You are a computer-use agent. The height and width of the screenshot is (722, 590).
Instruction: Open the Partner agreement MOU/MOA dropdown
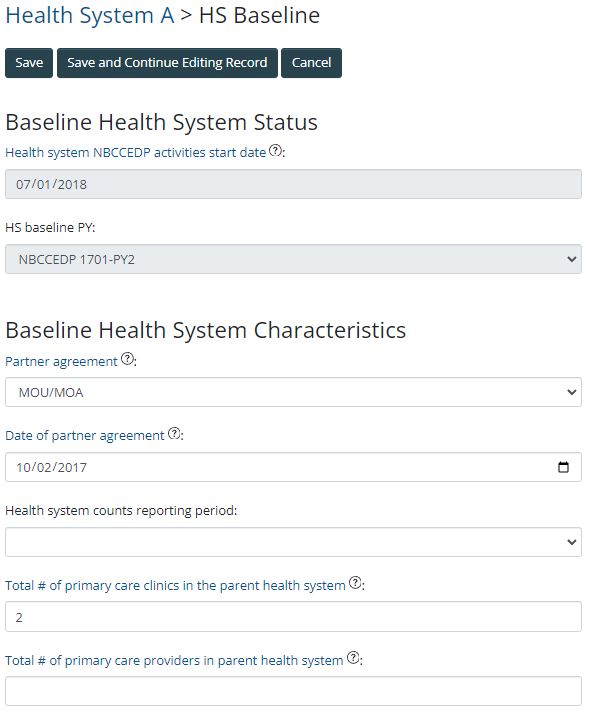pyautogui.click(x=293, y=392)
